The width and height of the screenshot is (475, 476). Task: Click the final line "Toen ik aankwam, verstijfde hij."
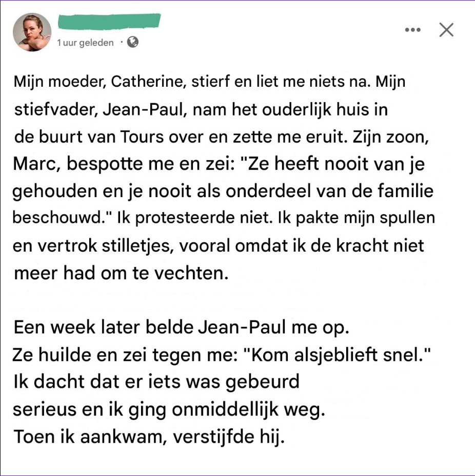tap(148, 437)
